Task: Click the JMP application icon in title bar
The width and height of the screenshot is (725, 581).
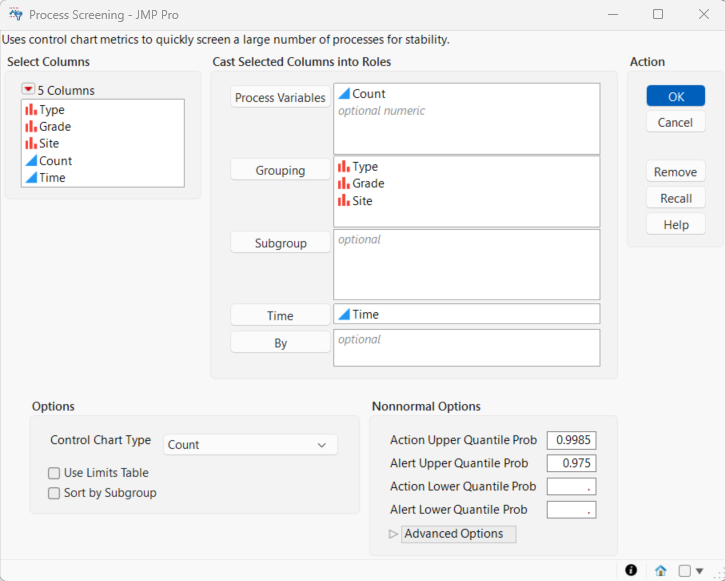Action: pos(16,14)
